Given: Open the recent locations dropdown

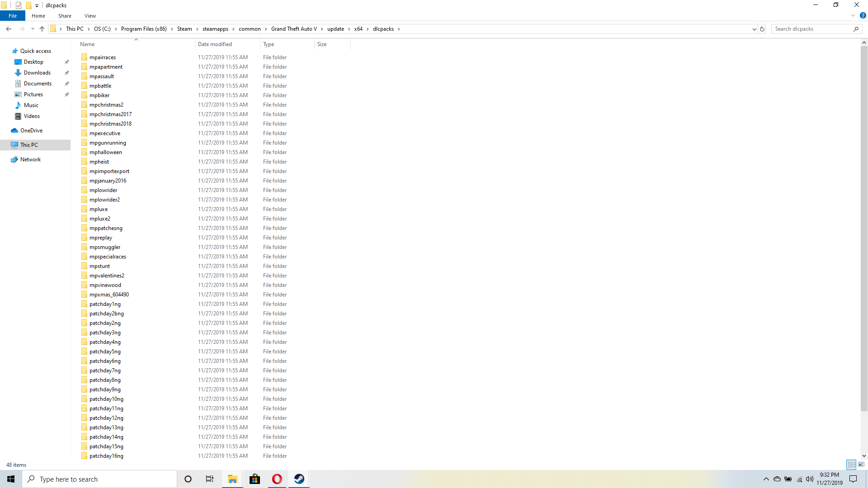Looking at the screenshot, I should pos(33,29).
